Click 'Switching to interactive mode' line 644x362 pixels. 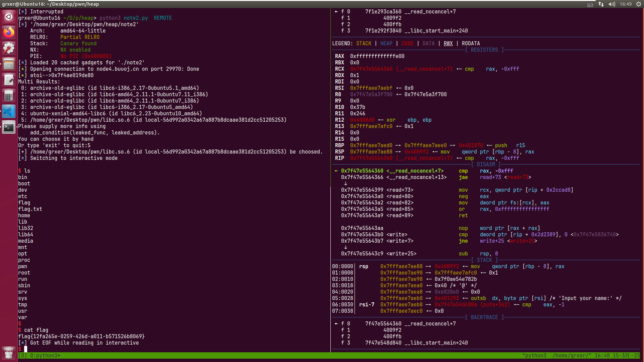74,158
